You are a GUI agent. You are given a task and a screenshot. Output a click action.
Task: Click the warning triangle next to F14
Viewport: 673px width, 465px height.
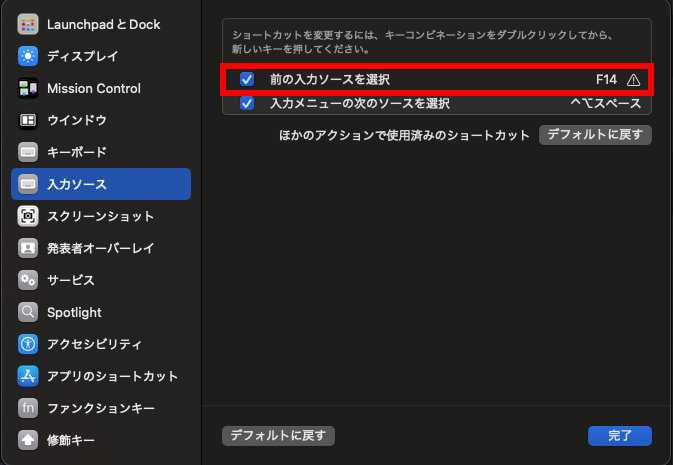(x=633, y=79)
